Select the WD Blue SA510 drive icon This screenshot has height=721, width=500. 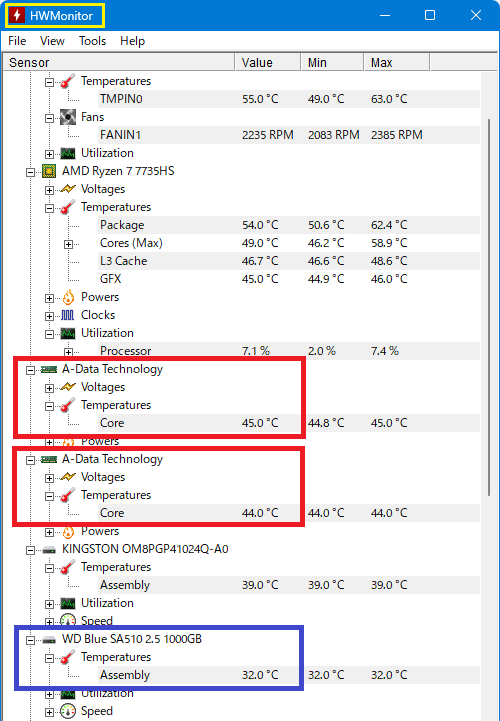click(49, 640)
